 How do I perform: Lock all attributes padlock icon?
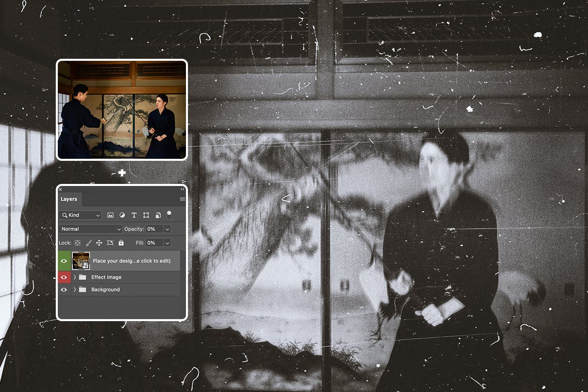[121, 243]
